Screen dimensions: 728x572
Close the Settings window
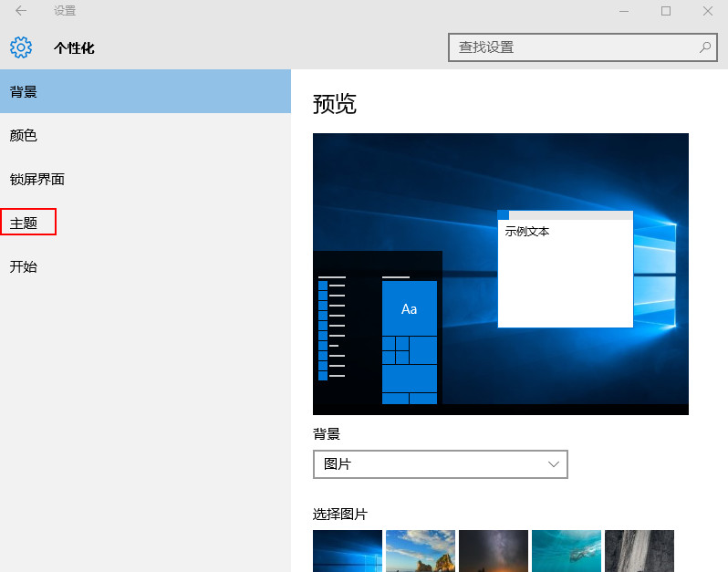pyautogui.click(x=708, y=11)
